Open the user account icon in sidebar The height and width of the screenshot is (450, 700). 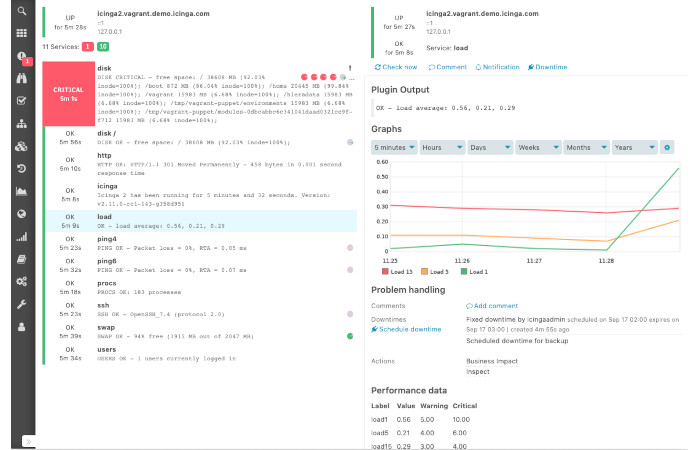click(x=21, y=327)
